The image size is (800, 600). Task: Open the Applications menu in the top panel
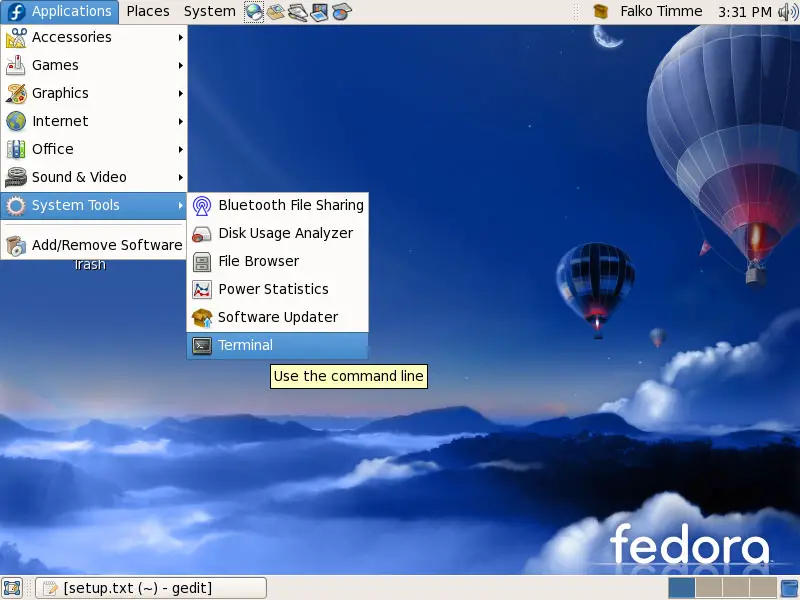(x=60, y=11)
